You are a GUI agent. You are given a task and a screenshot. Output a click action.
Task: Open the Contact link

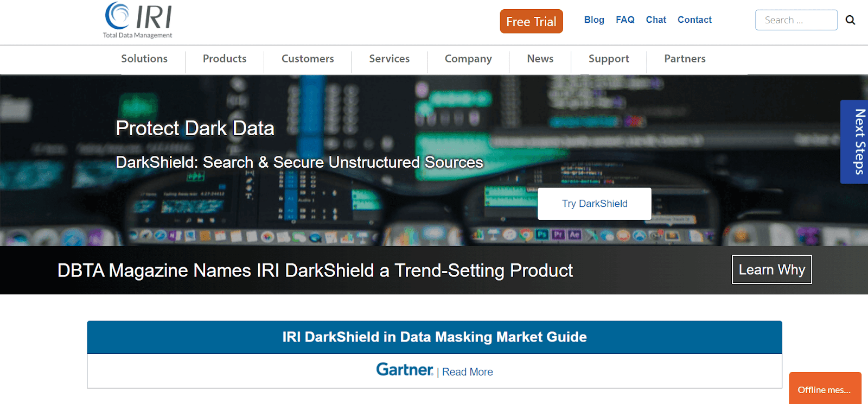[694, 20]
